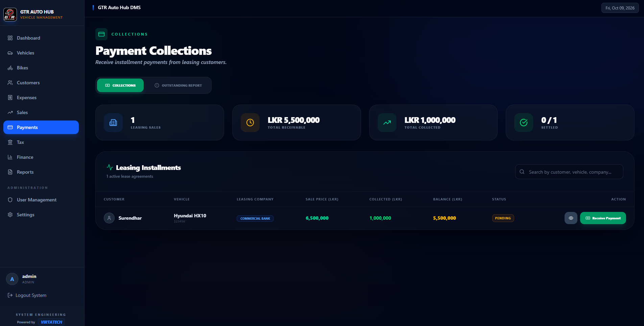Click the admin avatar with letter A
The image size is (644, 326).
click(x=12, y=279)
